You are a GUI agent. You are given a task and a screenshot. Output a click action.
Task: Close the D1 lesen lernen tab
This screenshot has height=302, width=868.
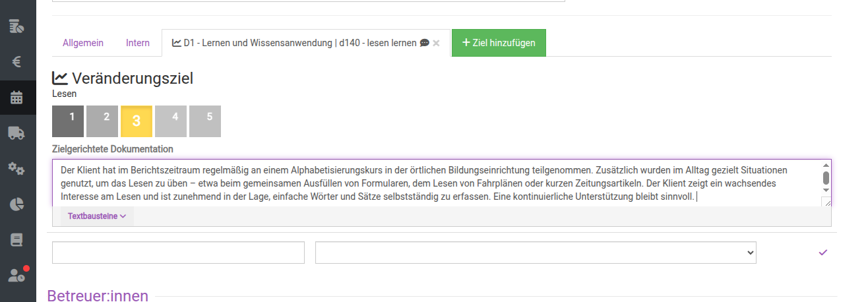click(436, 44)
